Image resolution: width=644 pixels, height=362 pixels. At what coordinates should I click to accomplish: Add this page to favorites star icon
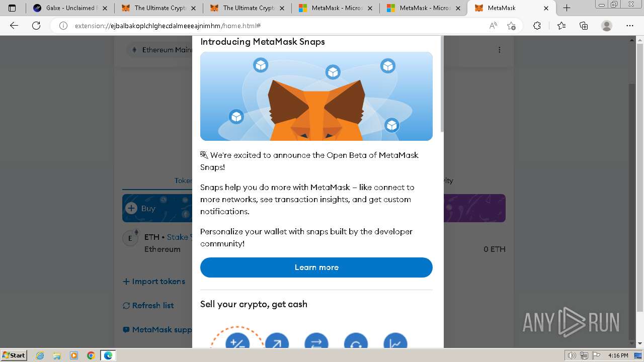tap(511, 26)
